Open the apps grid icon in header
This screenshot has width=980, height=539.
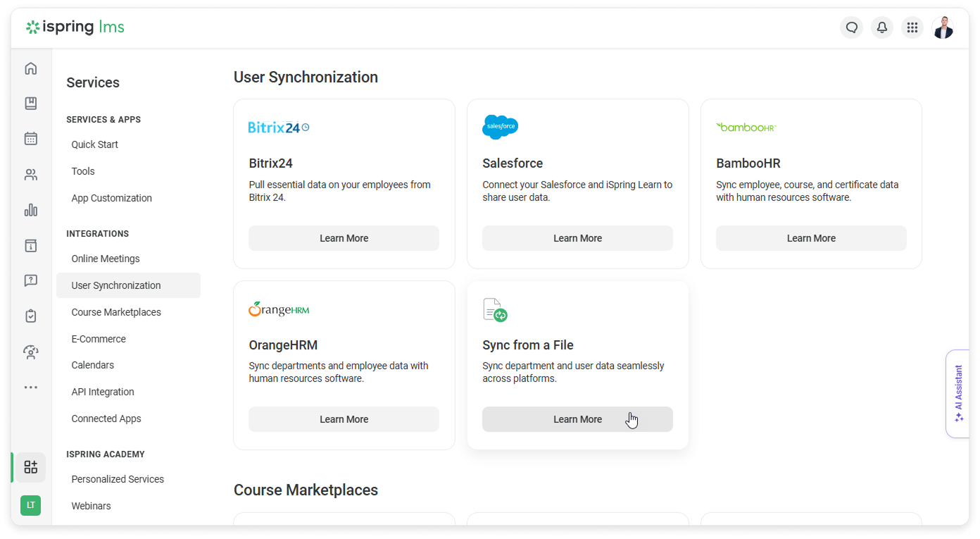pos(912,27)
